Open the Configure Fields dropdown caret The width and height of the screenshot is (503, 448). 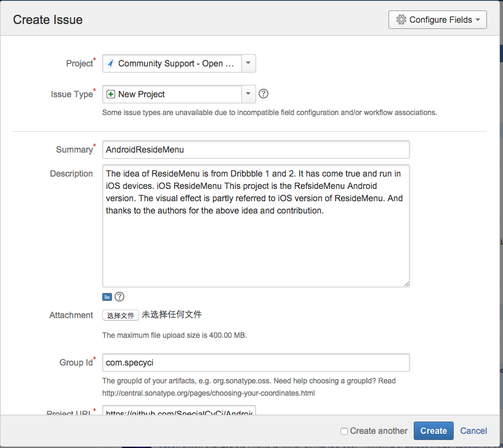coord(478,20)
